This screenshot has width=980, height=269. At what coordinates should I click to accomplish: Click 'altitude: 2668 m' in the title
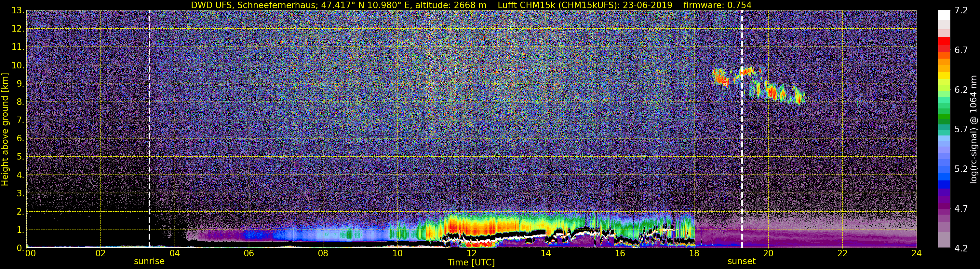[451, 5]
